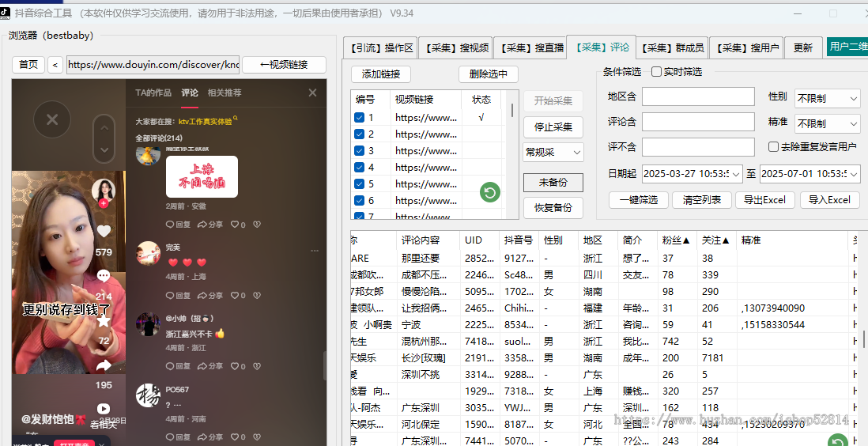Open more options on 完美's comment
Screen dimensions: 868x446
315,251
